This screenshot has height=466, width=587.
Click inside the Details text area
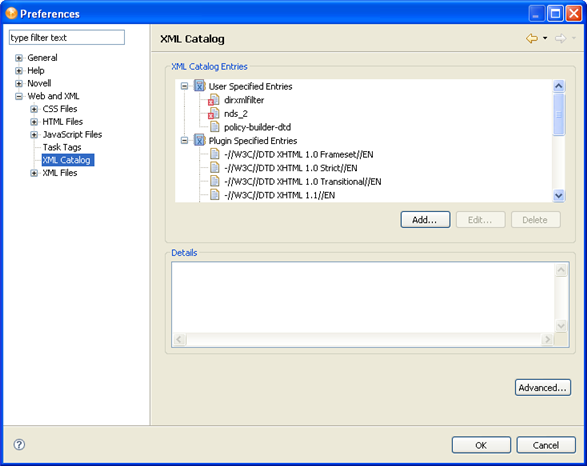[x=363, y=298]
